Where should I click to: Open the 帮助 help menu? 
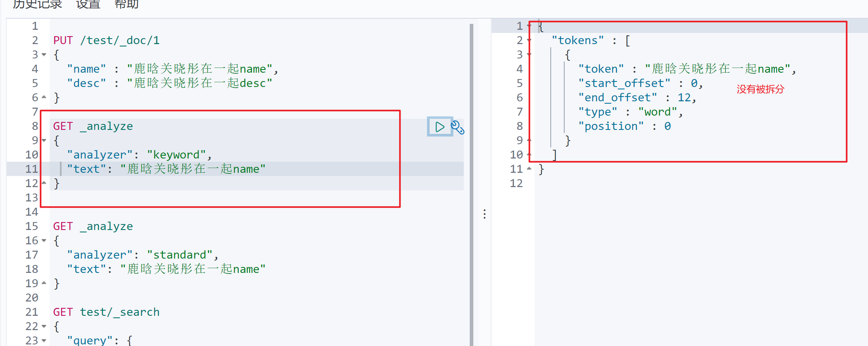[x=126, y=4]
